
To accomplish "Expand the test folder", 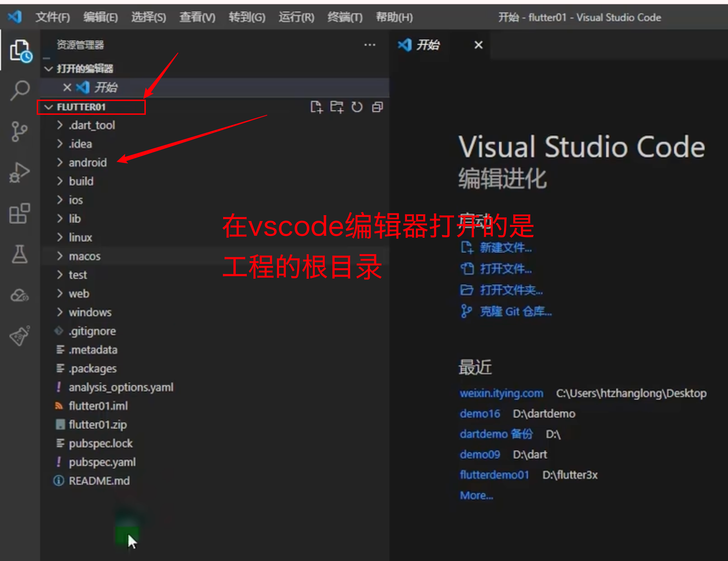I will click(59, 275).
